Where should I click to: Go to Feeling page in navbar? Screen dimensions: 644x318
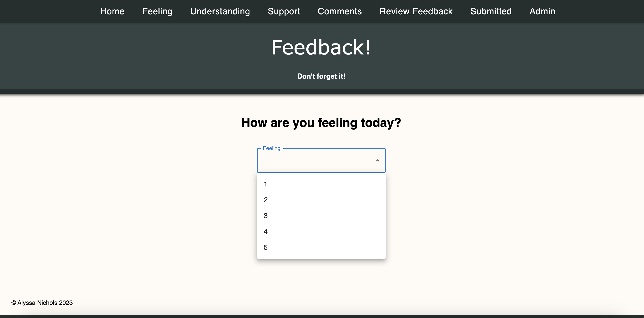click(x=157, y=11)
